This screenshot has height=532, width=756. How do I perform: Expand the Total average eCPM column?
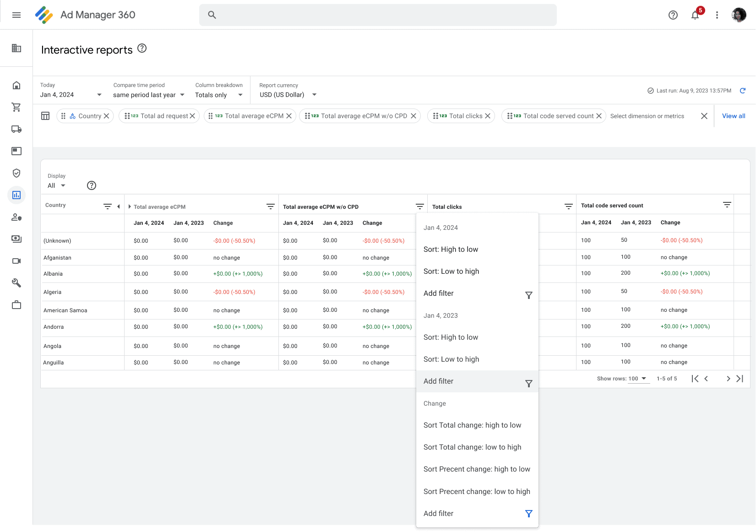[130, 206]
